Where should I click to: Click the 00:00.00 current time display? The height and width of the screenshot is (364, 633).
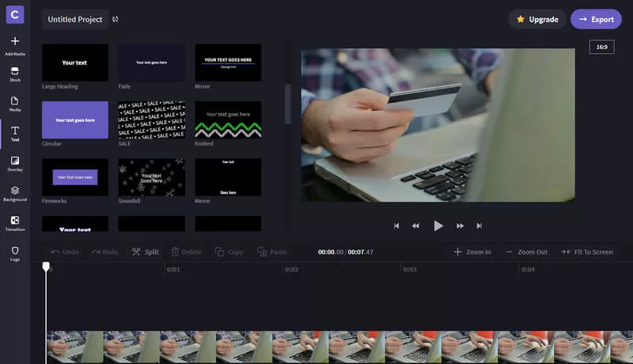(331, 252)
